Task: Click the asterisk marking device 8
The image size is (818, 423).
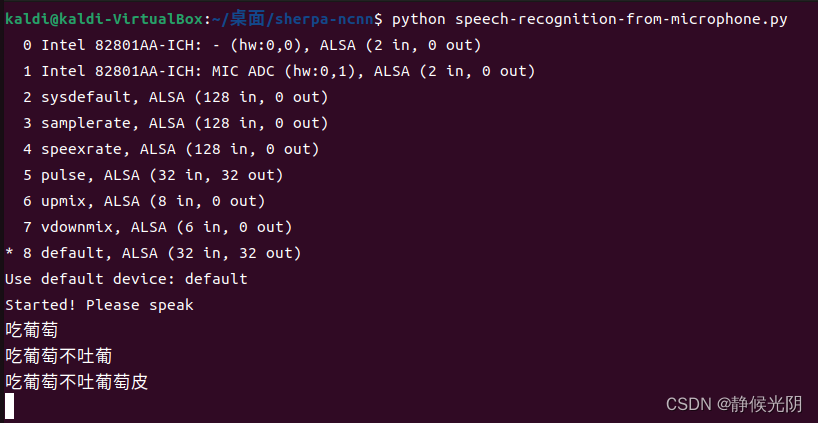Action: click(x=9, y=253)
